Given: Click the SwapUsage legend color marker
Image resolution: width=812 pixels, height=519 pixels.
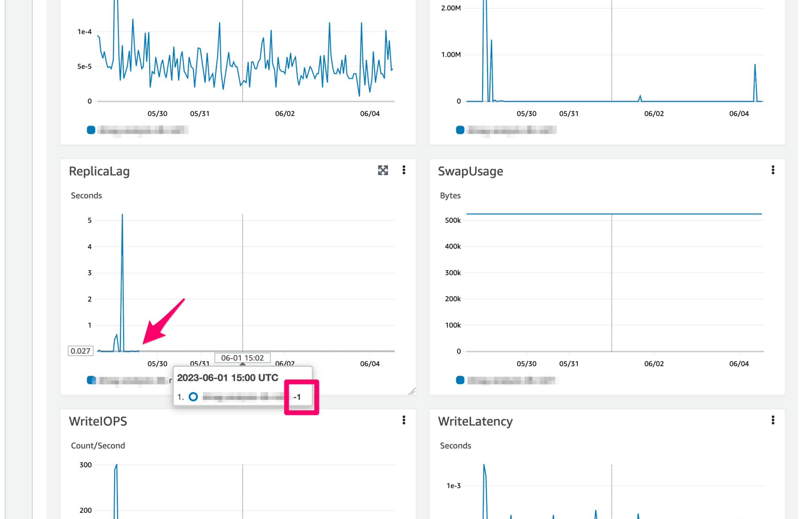Looking at the screenshot, I should pyautogui.click(x=460, y=380).
